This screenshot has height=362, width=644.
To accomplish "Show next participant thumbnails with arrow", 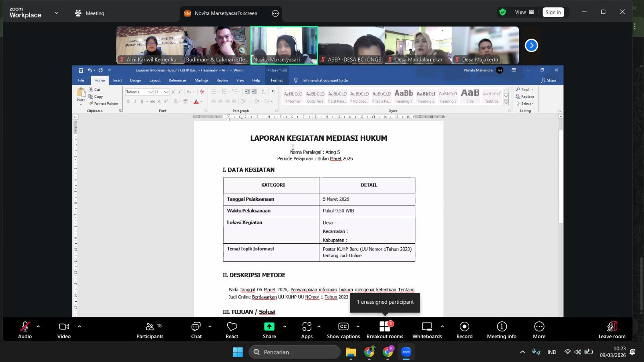I will [531, 45].
